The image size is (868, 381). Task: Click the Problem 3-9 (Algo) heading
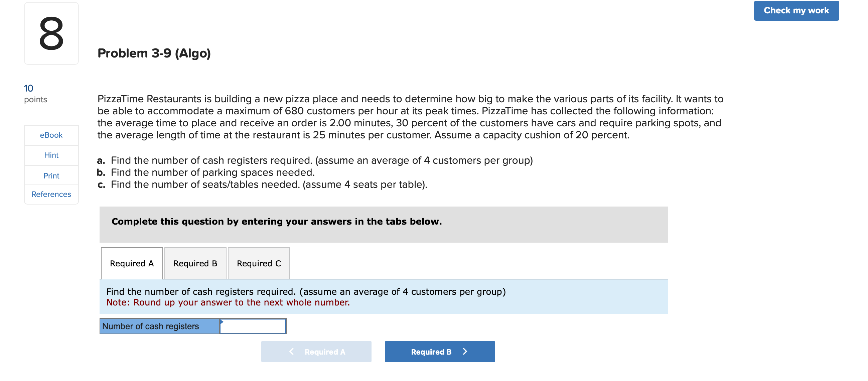pos(154,53)
